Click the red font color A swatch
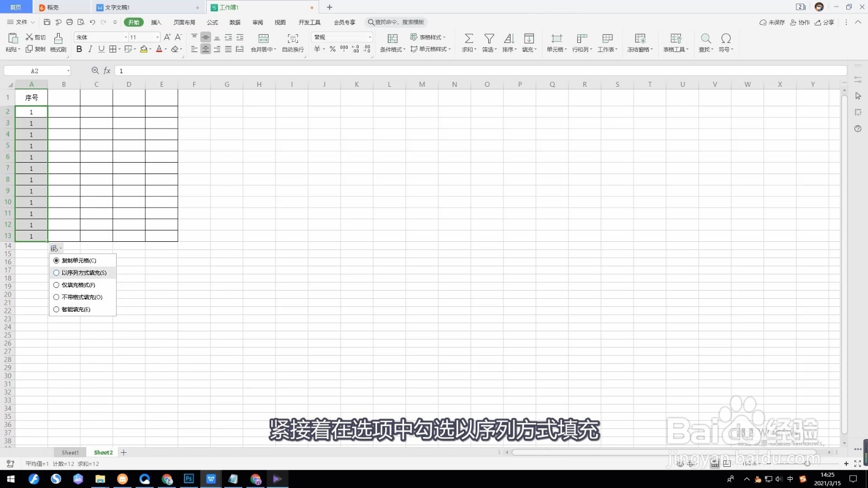Viewport: 868px width, 488px height. point(159,49)
